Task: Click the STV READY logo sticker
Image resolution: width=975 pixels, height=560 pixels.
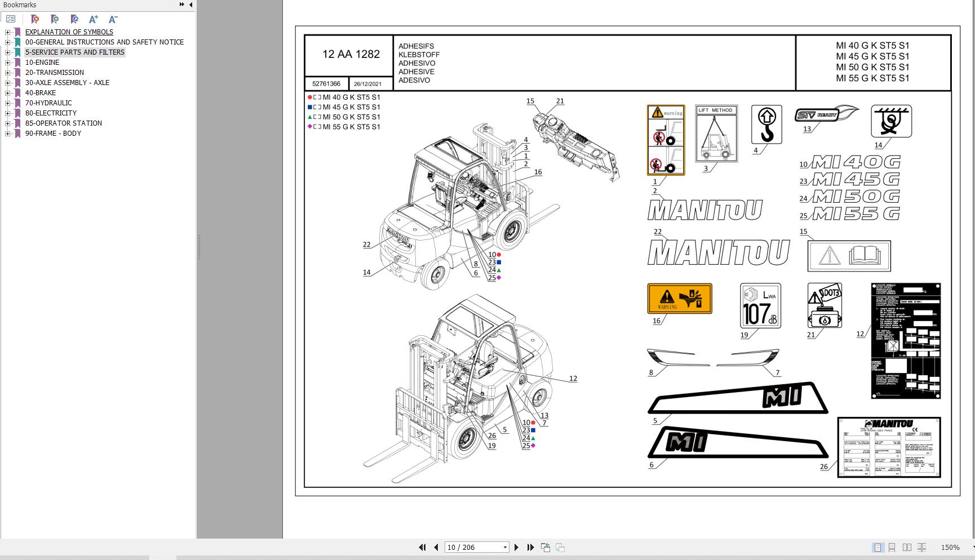Action: tap(826, 114)
